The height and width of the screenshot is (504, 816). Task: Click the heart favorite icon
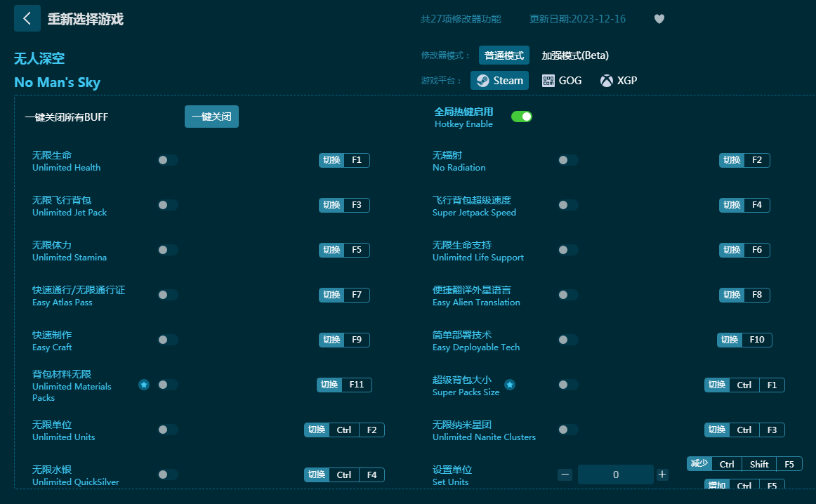pos(659,19)
